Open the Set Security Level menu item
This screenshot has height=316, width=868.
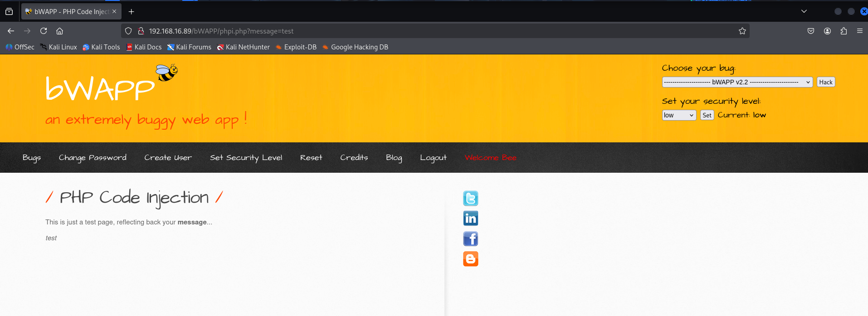pyautogui.click(x=246, y=157)
